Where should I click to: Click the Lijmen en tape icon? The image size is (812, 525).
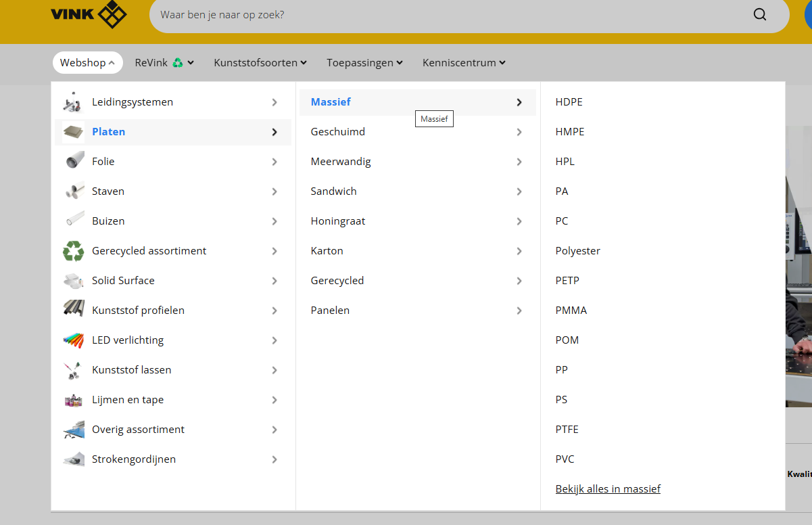pyautogui.click(x=73, y=400)
